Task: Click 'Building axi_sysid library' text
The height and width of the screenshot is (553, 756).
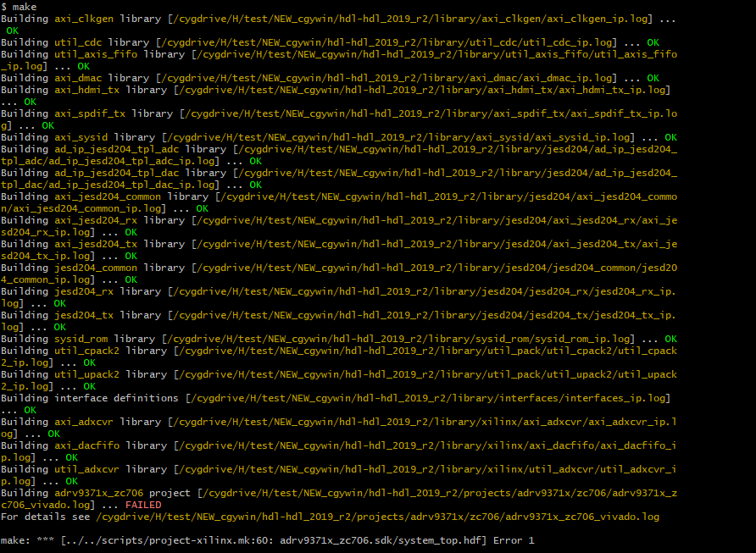Action: [x=78, y=137]
